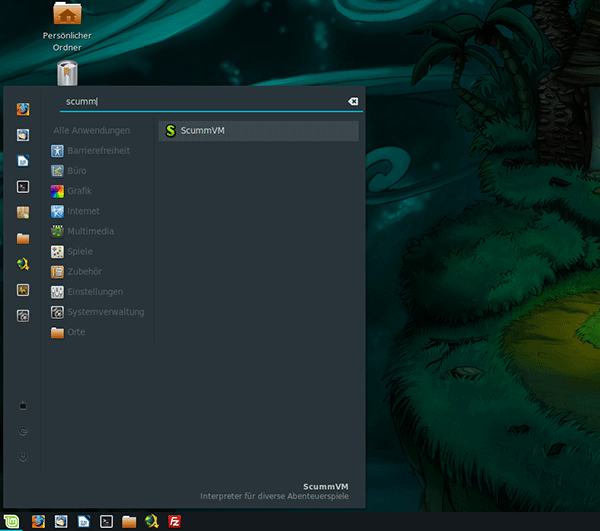Open the Internet category
The width and height of the screenshot is (600, 531).
coord(82,211)
